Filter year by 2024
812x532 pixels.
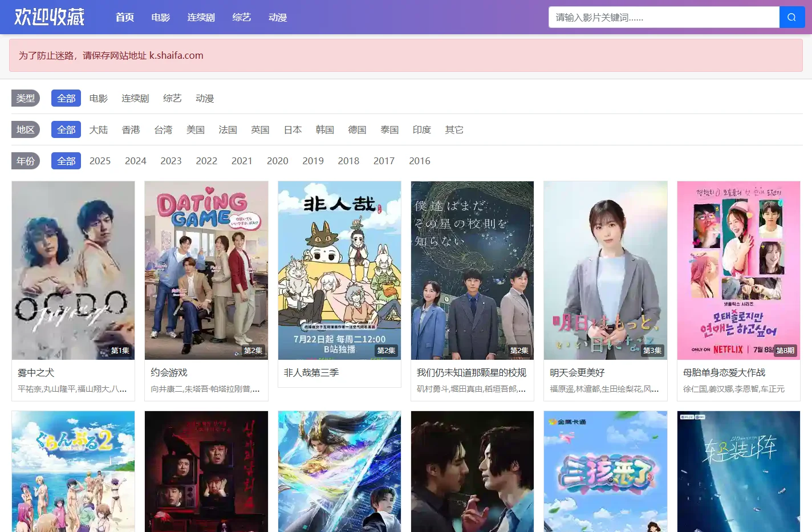(136, 161)
